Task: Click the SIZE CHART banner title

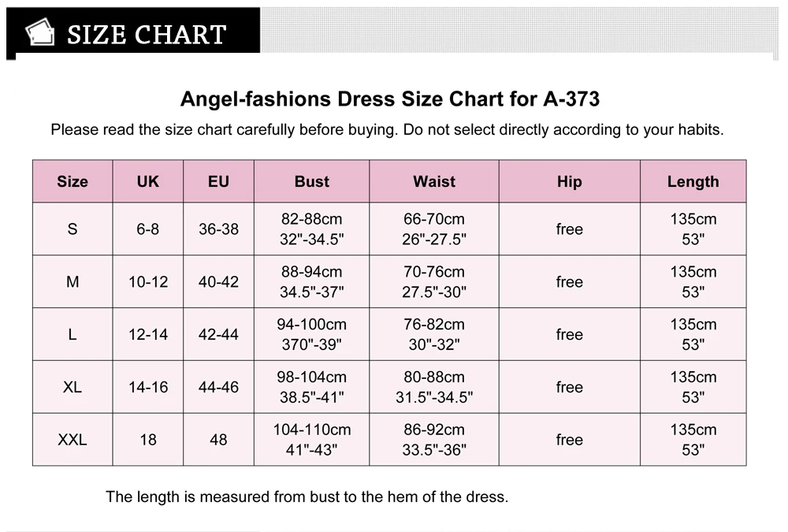Action: (147, 35)
